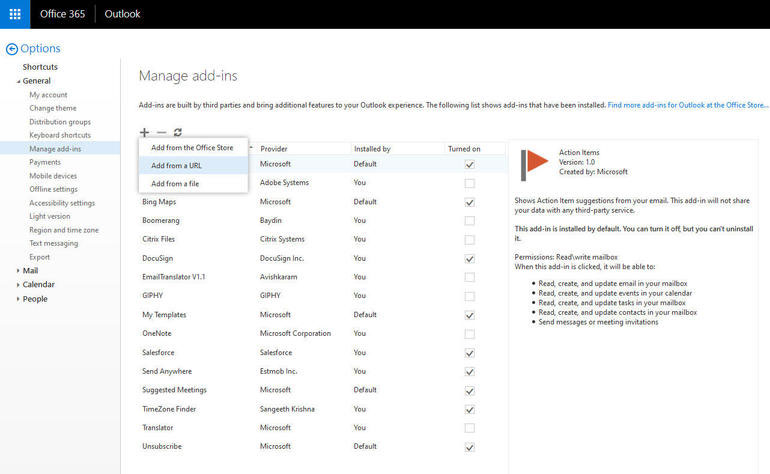Screen dimensions: 770x474
Task: Toggle the Suggested Meetings checkbox
Action: [469, 391]
